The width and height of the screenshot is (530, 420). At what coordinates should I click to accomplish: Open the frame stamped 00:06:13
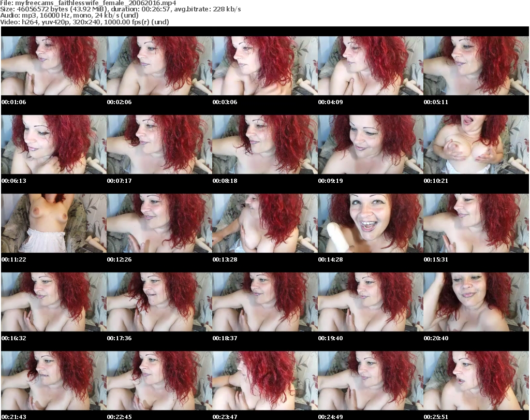54,144
